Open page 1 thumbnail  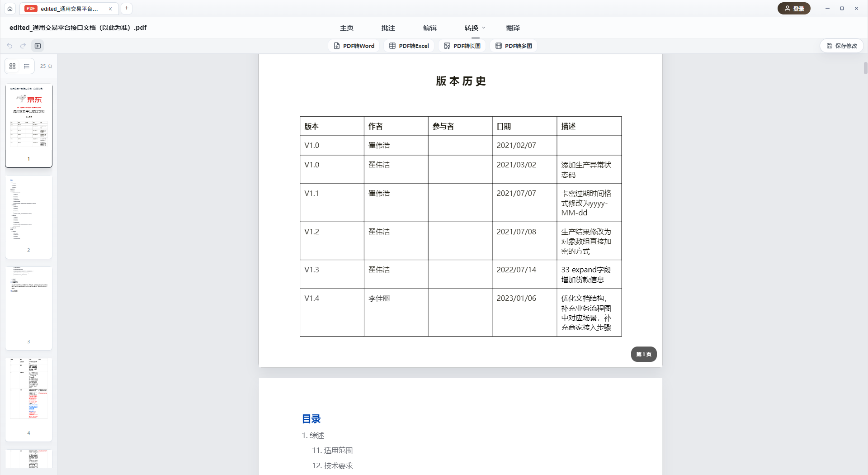[x=28, y=125]
